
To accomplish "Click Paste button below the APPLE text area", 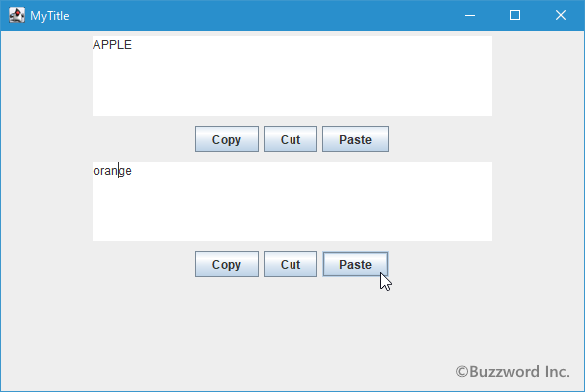I will 355,139.
